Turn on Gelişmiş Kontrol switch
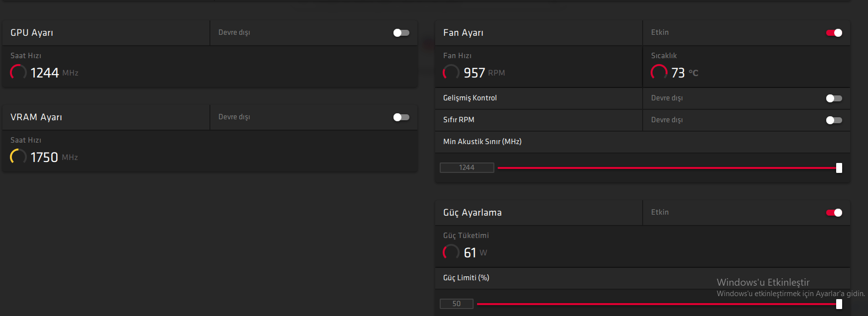Viewport: 868px width, 316px height. (834, 98)
